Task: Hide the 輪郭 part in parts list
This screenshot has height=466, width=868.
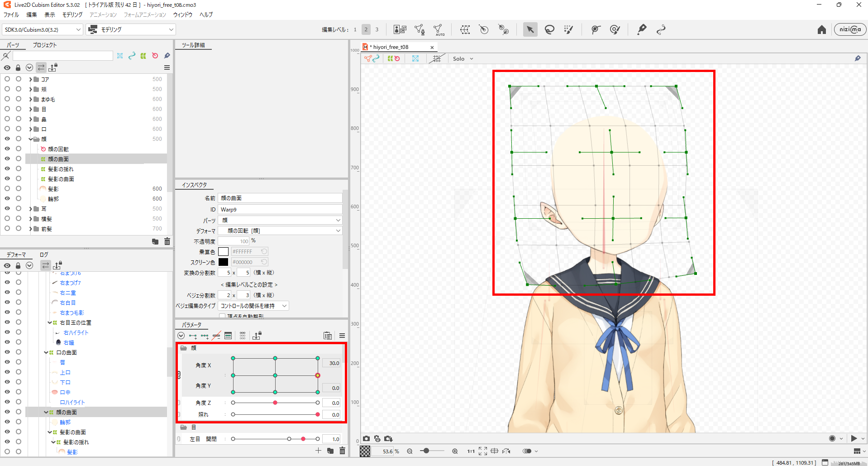Action: [7, 198]
